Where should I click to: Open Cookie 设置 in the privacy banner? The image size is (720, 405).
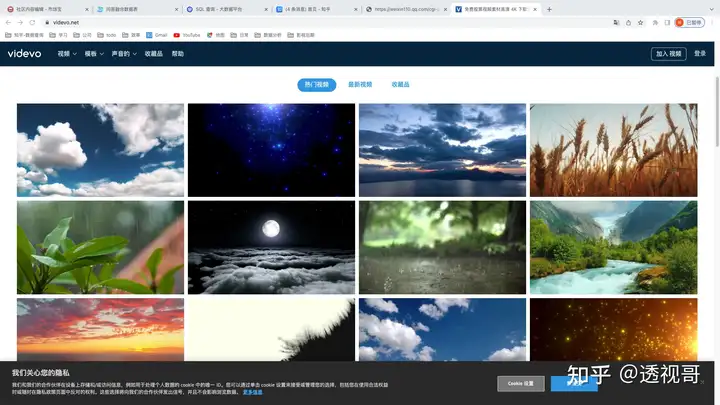click(x=521, y=383)
